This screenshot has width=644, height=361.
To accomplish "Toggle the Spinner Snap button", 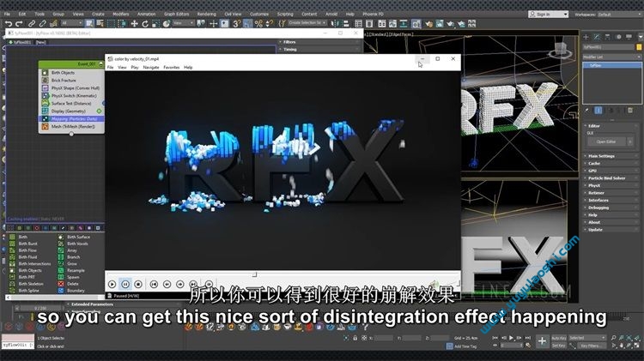I will [x=270, y=24].
